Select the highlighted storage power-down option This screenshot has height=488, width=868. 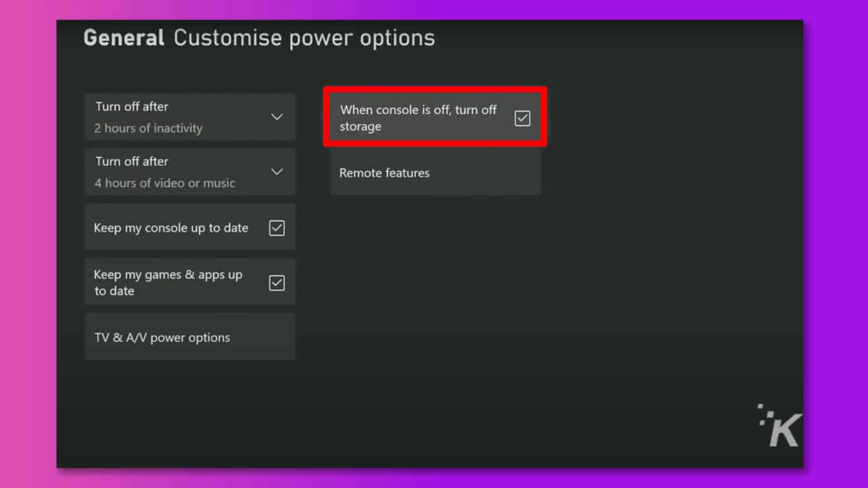click(x=434, y=117)
